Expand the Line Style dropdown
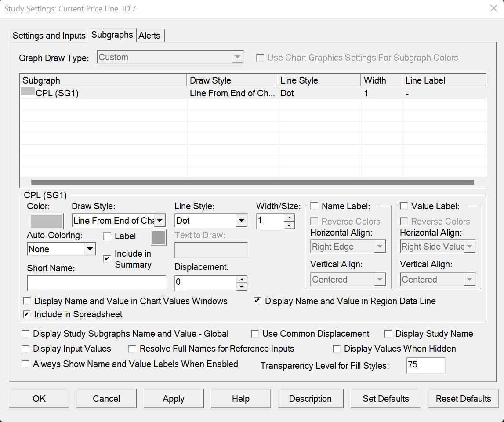 (241, 221)
